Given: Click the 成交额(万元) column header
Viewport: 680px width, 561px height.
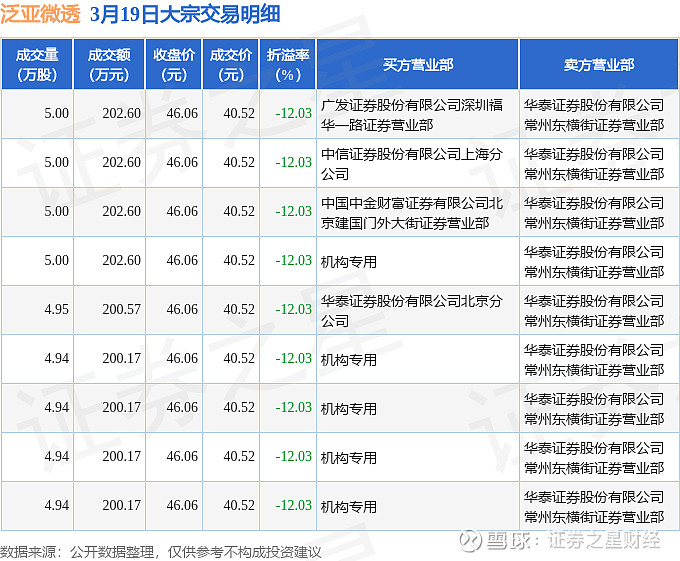Looking at the screenshot, I should 109,65.
